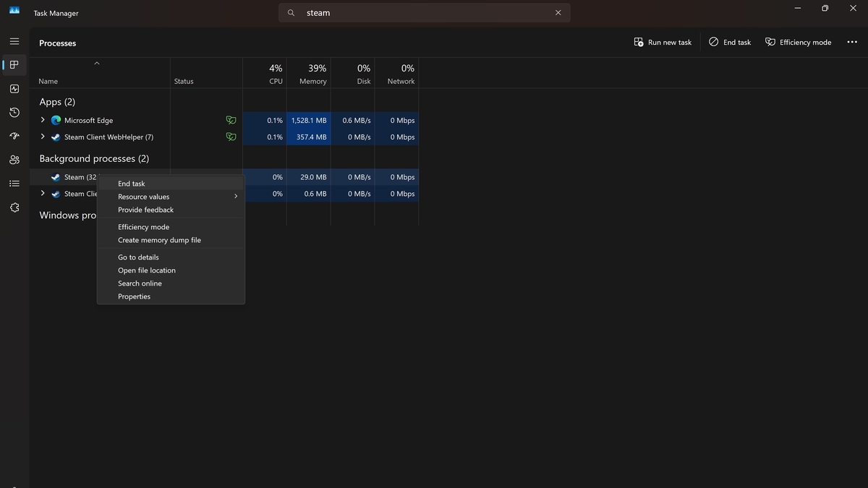
Task: Open the Startup apps sidebar icon
Action: tap(14, 136)
